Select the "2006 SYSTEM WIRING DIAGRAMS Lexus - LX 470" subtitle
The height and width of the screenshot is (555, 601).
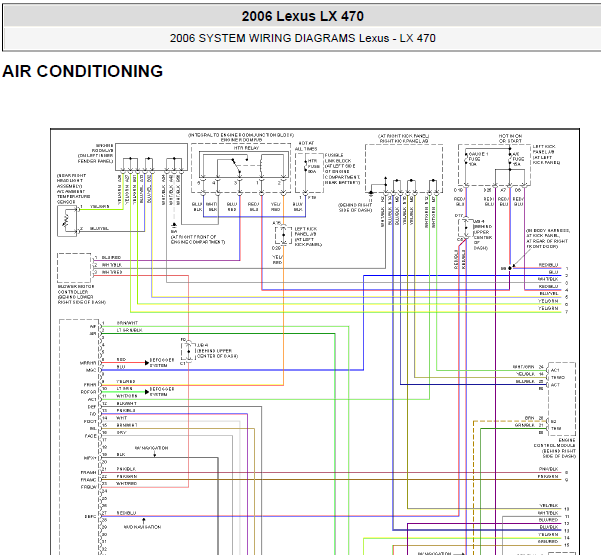(x=302, y=38)
